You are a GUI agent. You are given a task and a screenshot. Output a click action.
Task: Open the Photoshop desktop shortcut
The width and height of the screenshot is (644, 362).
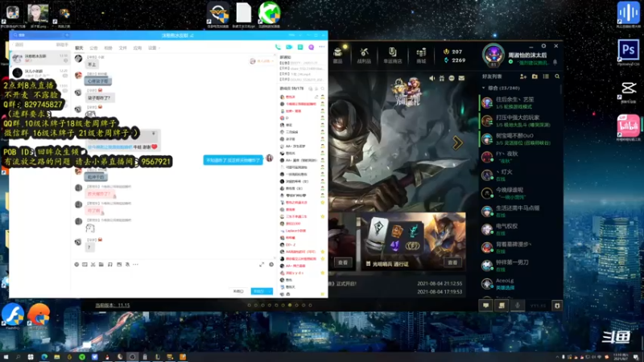pos(628,52)
